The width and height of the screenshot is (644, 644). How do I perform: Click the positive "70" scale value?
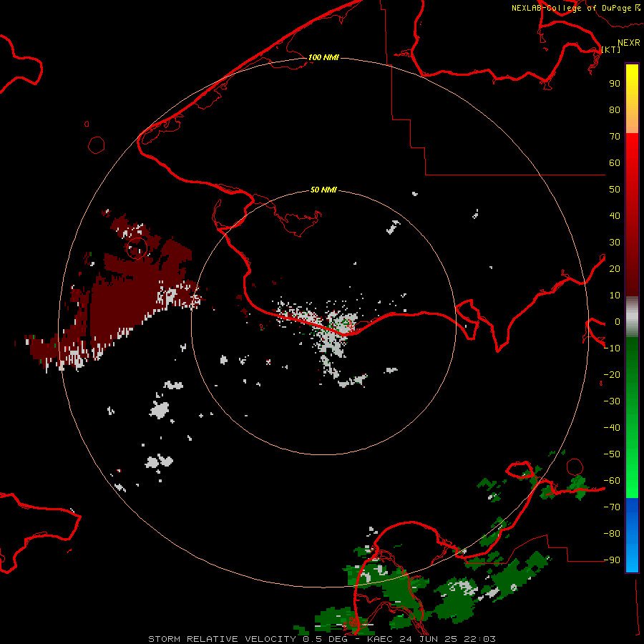[x=615, y=137]
